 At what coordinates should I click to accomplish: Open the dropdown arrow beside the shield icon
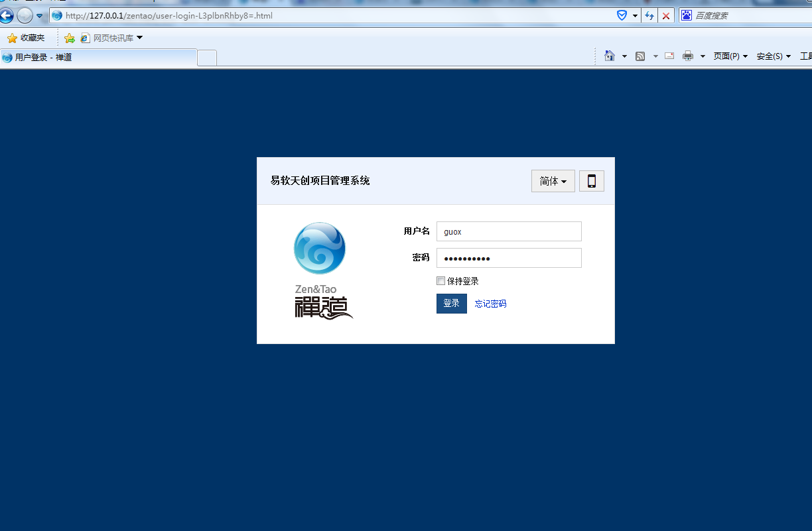point(635,15)
